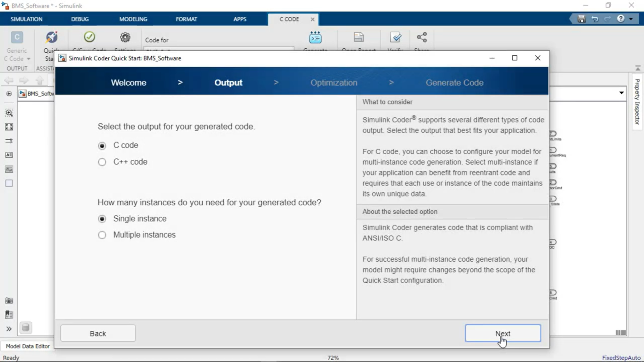Screen dimensions: 644x362
Task: Switch to the DEBUG ribbon tab
Action: click(x=80, y=19)
